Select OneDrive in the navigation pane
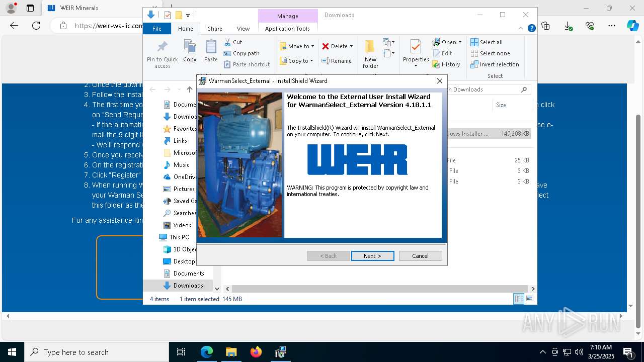 point(180,177)
